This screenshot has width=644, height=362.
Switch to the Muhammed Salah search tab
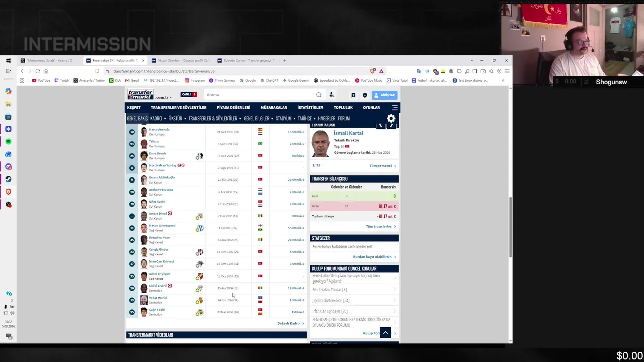click(x=49, y=60)
